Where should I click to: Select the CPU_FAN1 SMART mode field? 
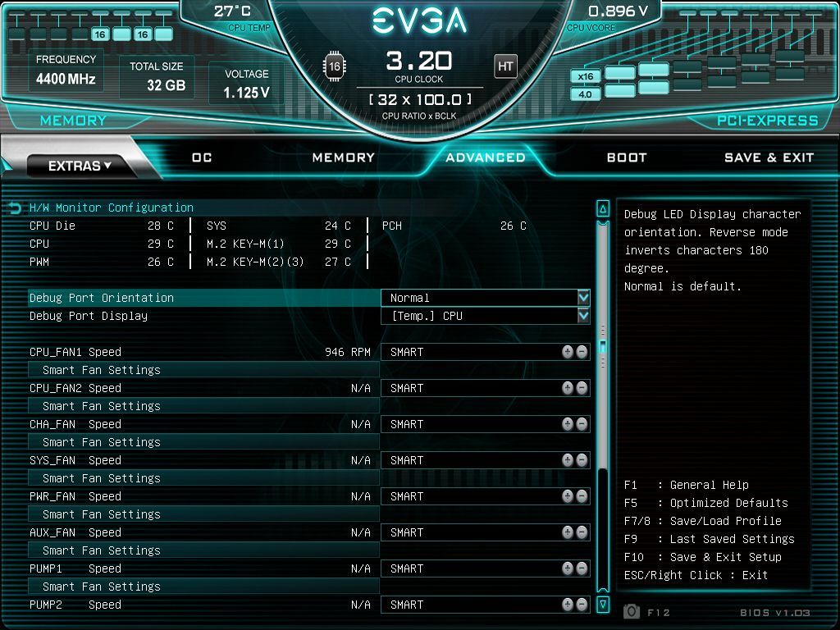pyautogui.click(x=486, y=352)
